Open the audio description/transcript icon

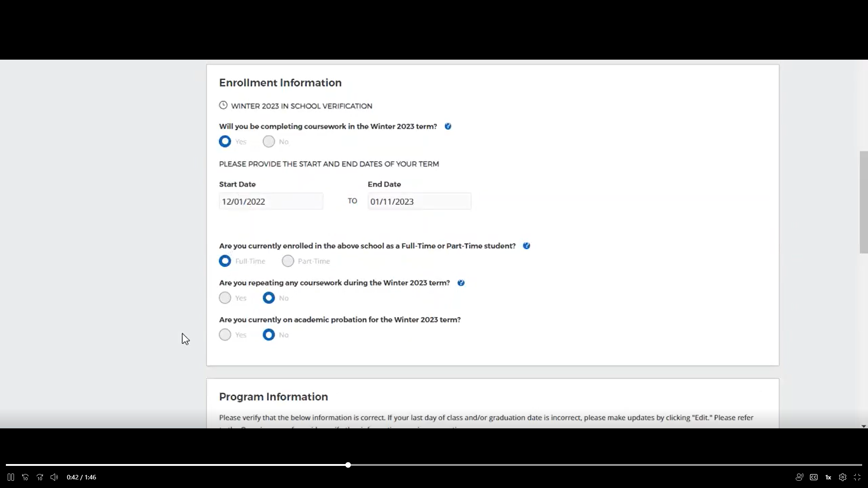799,477
